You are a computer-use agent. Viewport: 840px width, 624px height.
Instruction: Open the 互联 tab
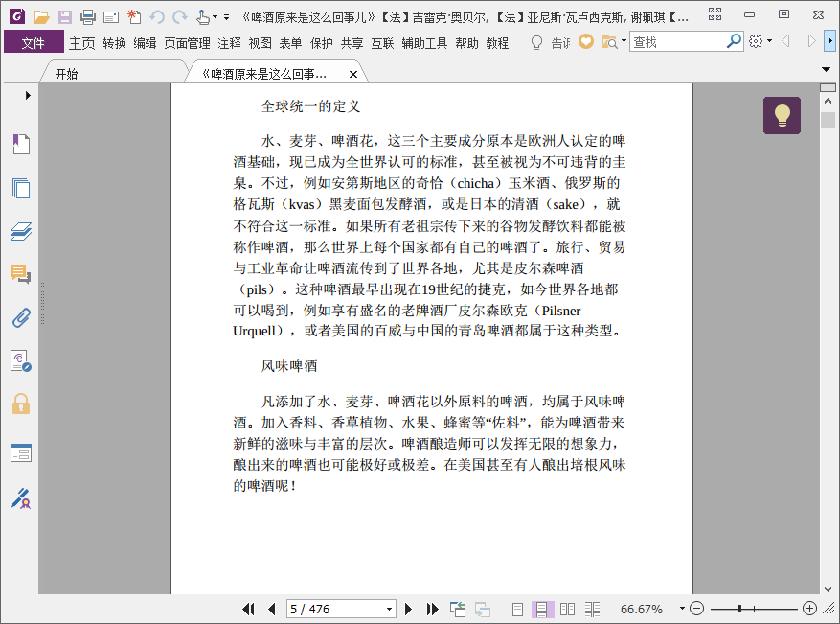click(x=382, y=43)
